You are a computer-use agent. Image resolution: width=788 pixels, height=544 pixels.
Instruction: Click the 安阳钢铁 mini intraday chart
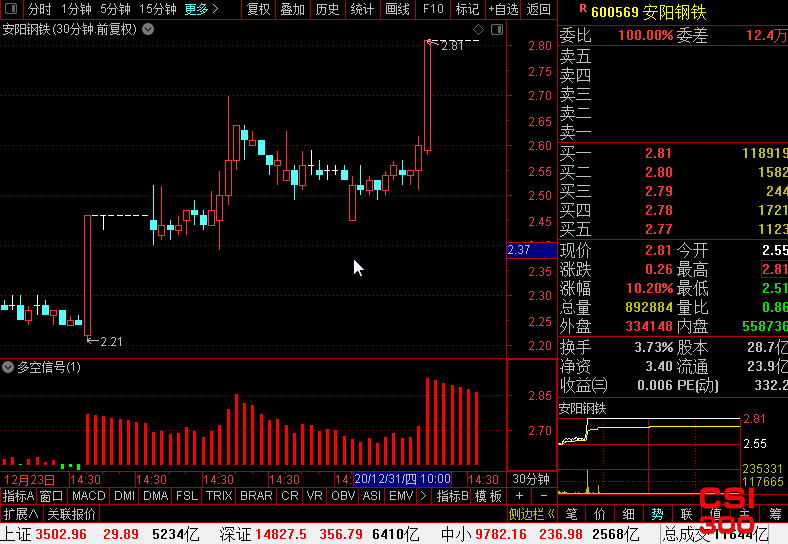pyautogui.click(x=649, y=455)
